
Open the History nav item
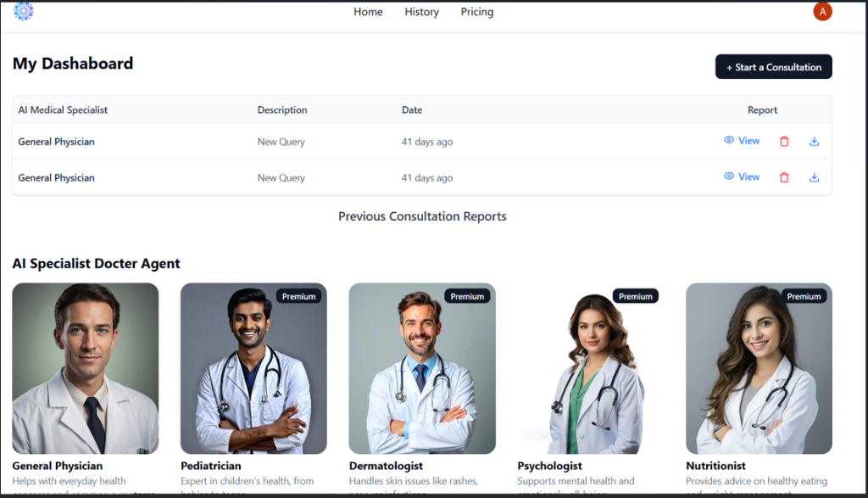tap(422, 12)
